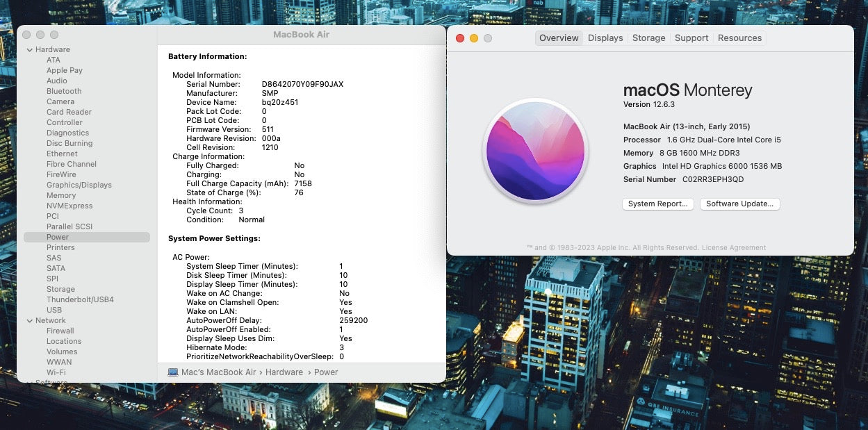Viewport: 868px width, 430px height.
Task: Collapse the Network section disclosure triangle
Action: 30,321
